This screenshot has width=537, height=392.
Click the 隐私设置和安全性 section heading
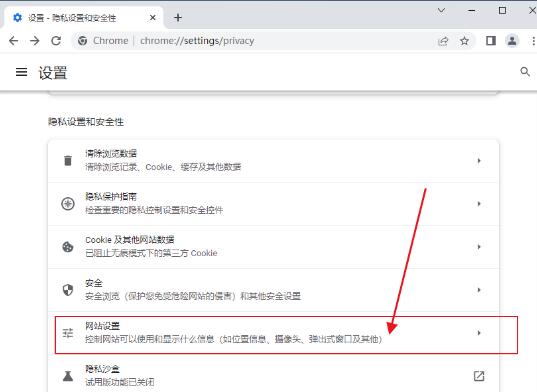point(86,122)
